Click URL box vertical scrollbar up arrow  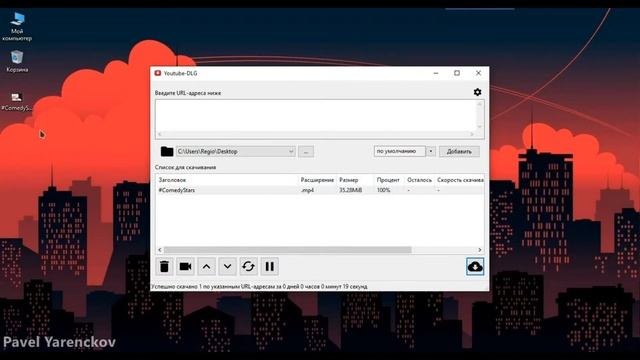point(480,104)
